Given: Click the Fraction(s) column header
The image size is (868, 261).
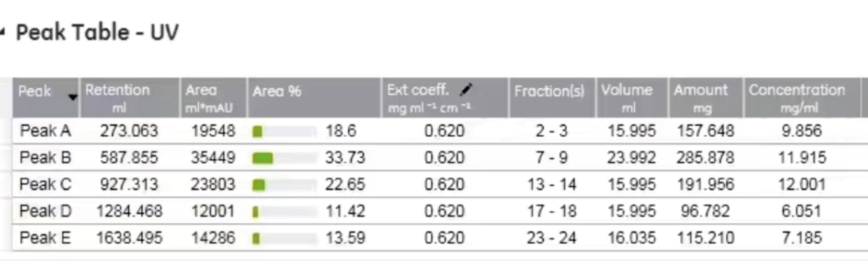Looking at the screenshot, I should click(x=552, y=98).
